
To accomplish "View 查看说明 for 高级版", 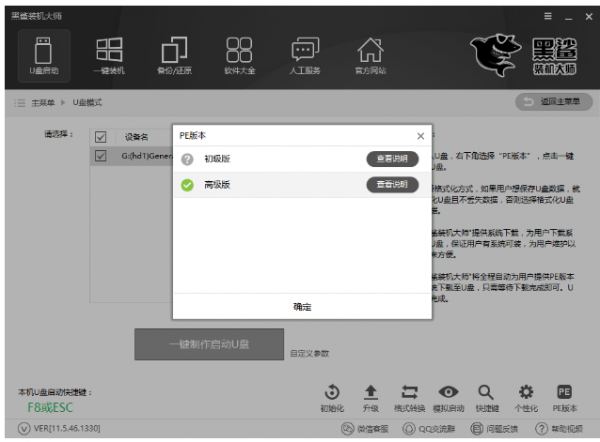I will point(392,185).
